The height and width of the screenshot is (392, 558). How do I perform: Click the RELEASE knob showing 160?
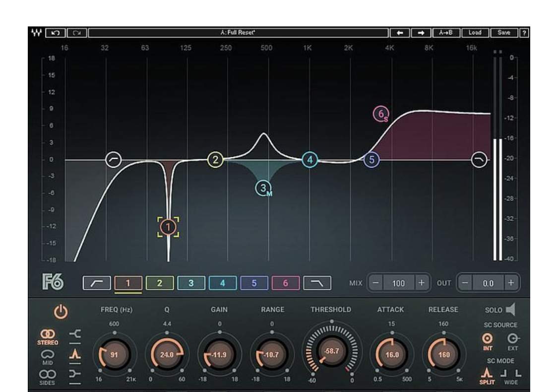(x=444, y=355)
